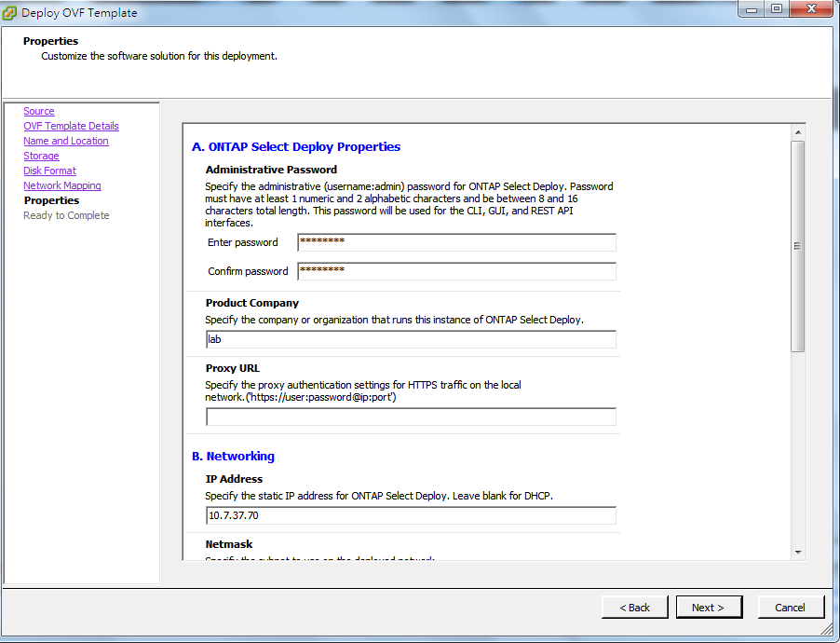The height and width of the screenshot is (643, 840).
Task: Open the Storage step
Action: click(x=41, y=156)
